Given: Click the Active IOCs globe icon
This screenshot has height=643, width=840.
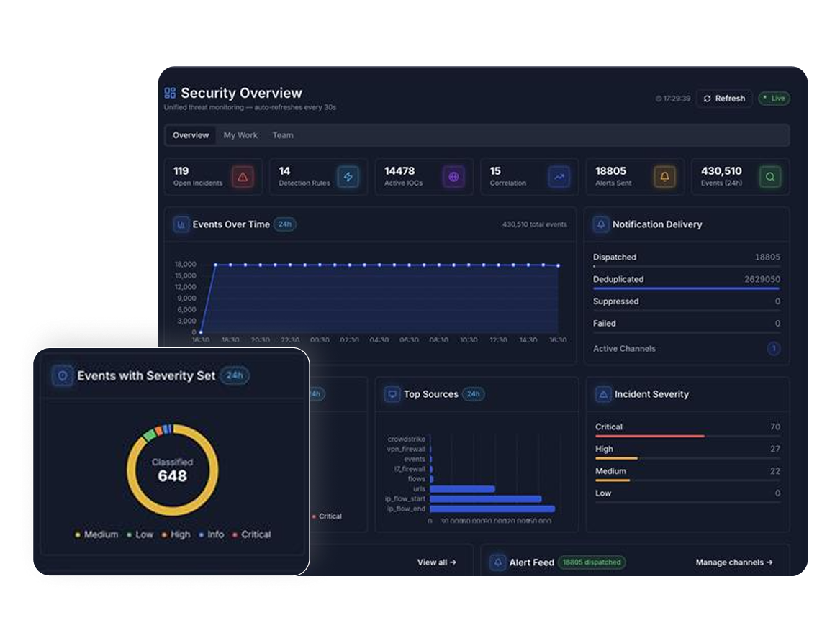Looking at the screenshot, I should 453,177.
